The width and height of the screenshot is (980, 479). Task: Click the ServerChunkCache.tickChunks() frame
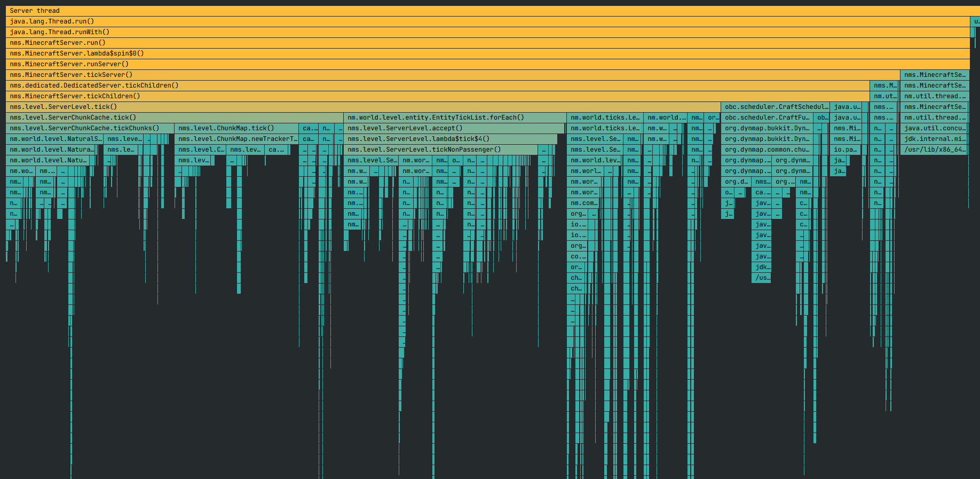(90, 128)
